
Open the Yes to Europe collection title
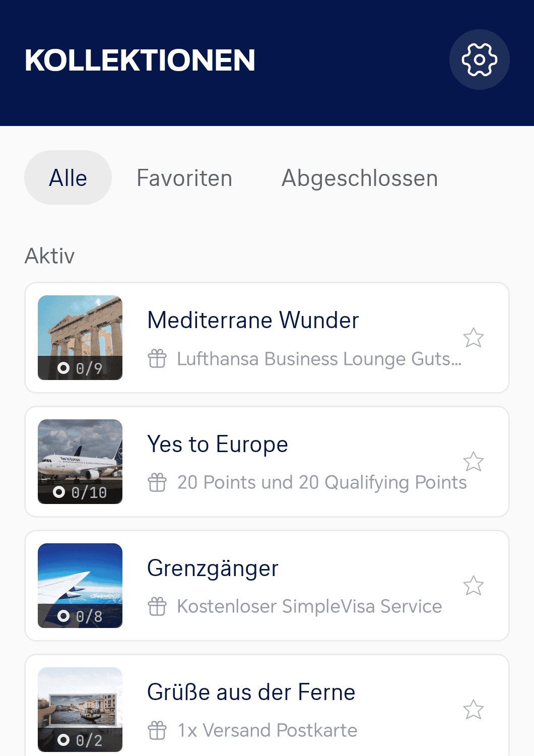coord(218,444)
